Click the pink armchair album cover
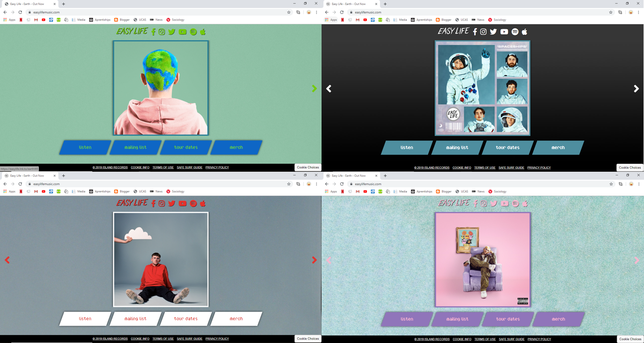644x343 pixels. tap(483, 260)
